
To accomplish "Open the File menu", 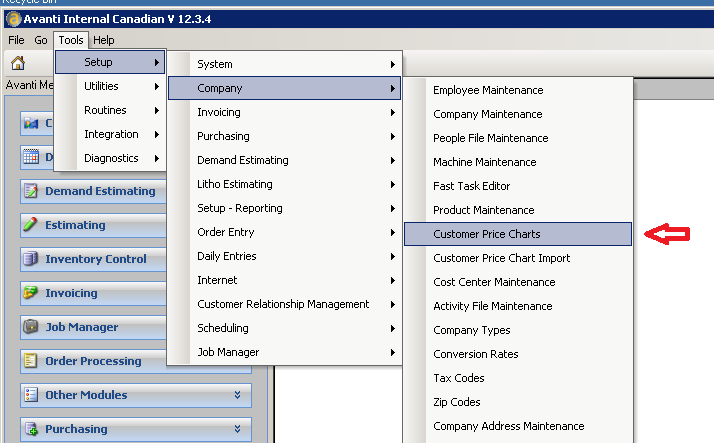I will click(16, 40).
